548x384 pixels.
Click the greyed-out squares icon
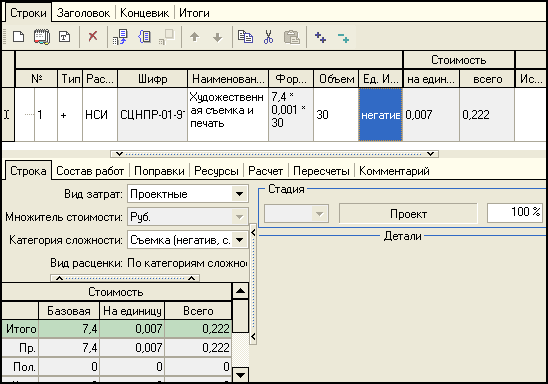point(167,37)
